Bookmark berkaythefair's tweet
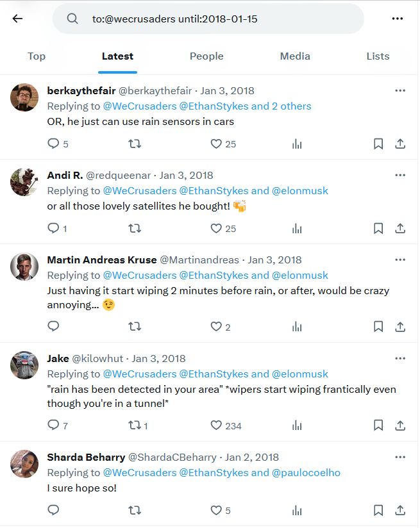 [378, 144]
